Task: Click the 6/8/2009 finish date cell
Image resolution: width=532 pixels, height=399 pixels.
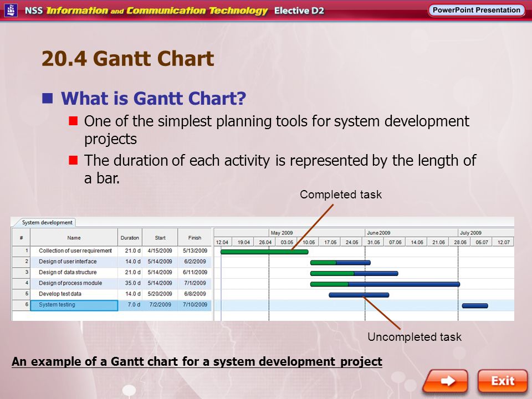Action: point(195,294)
